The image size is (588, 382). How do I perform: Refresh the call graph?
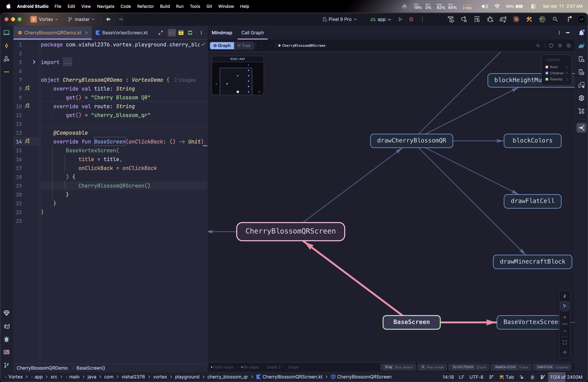[x=551, y=45]
